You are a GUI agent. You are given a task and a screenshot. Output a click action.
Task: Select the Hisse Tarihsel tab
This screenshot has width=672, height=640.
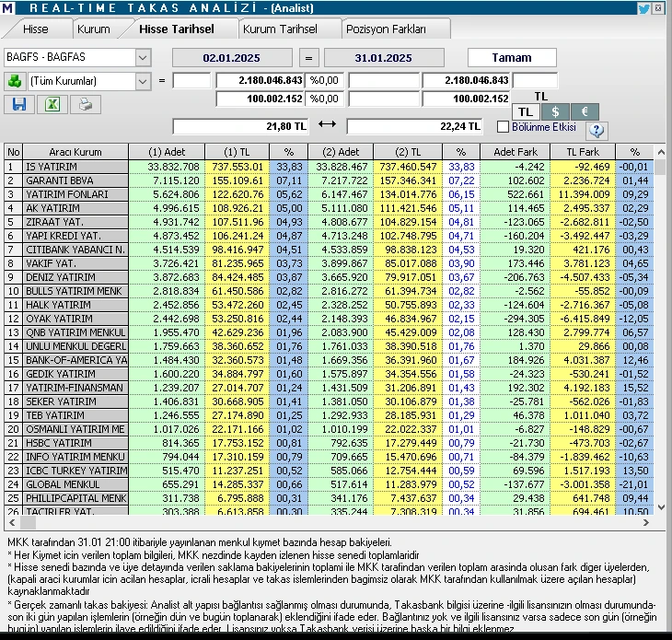pos(177,29)
